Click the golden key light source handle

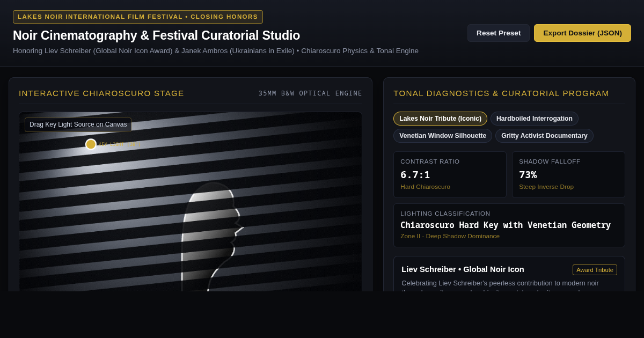91,144
